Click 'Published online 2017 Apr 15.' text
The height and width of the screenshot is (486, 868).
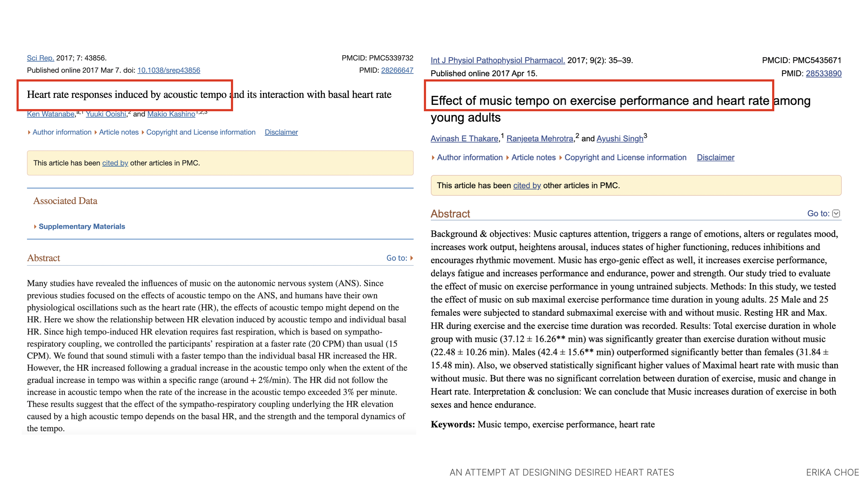(484, 74)
